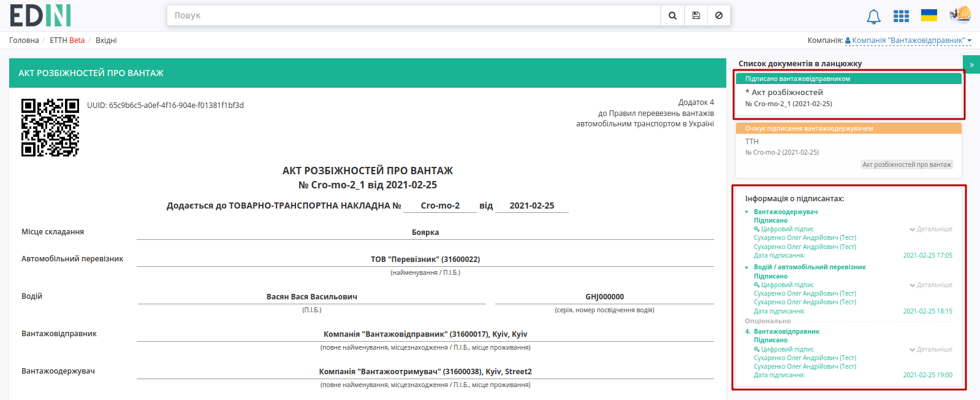Switch language via Ukrainian flag icon
Viewport: 980px width, 400px height.
(929, 15)
